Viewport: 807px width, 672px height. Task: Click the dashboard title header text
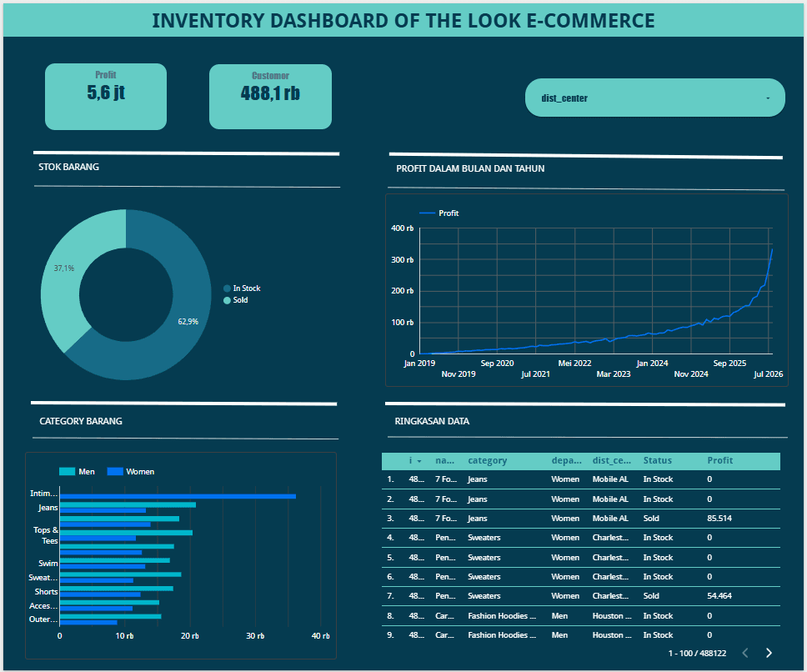tap(403, 21)
